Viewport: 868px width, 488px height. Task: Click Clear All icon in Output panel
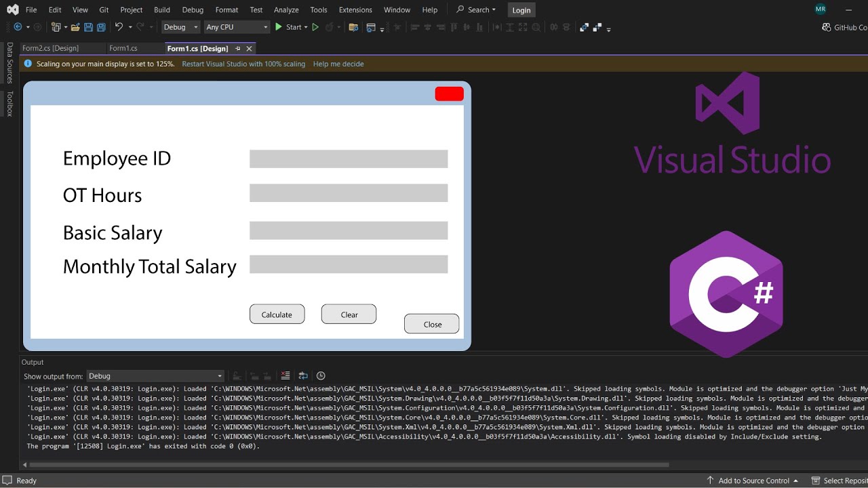click(285, 375)
